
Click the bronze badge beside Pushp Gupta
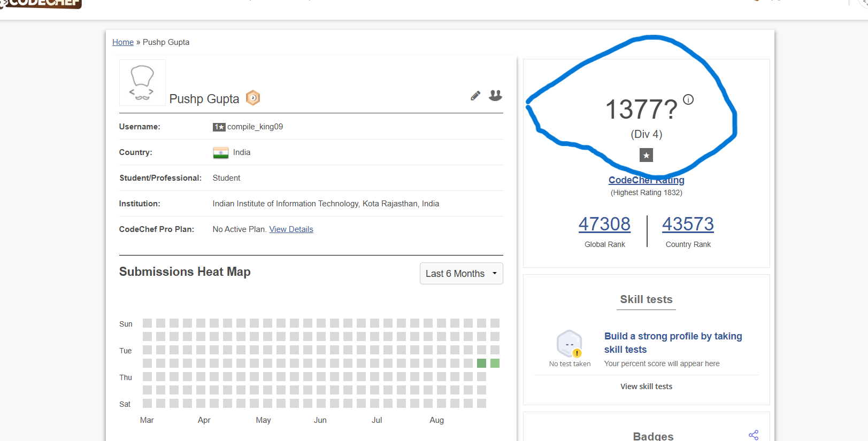click(x=253, y=98)
